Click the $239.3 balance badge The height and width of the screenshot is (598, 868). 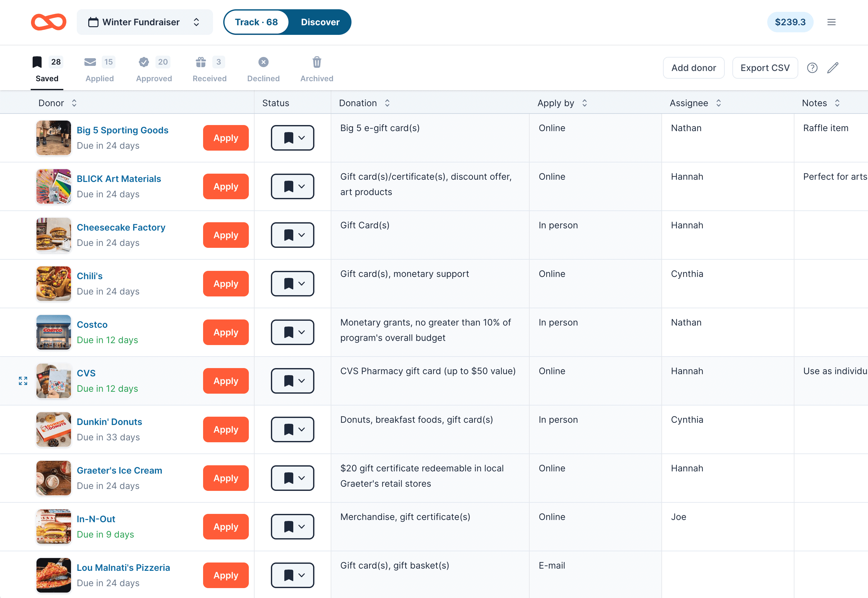(x=790, y=22)
